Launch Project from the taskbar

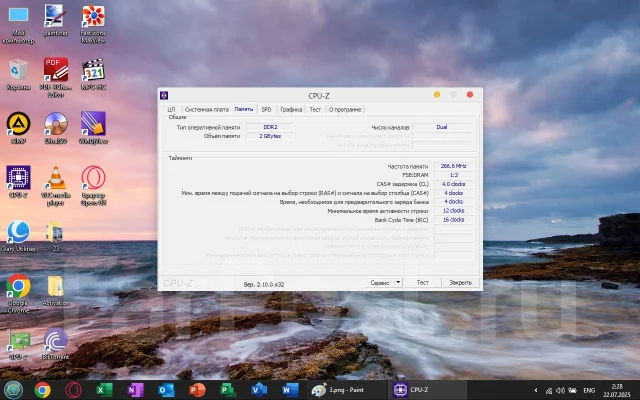[x=227, y=390]
